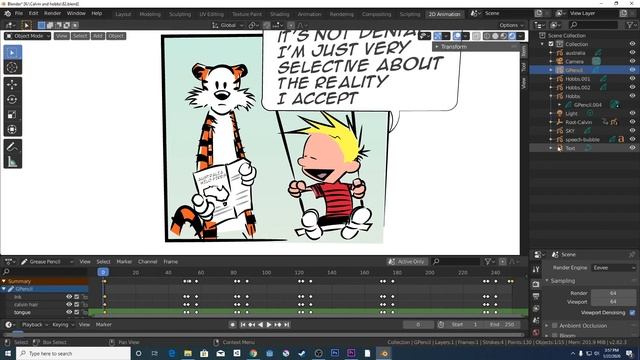Image resolution: width=640 pixels, height=360 pixels.
Task: Click the current frame field in timeline
Action: tap(418, 324)
